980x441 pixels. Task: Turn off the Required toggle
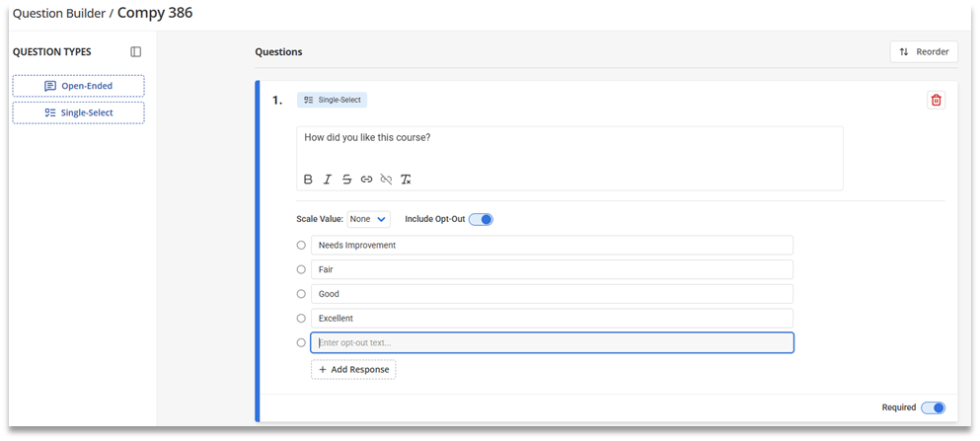pos(933,407)
